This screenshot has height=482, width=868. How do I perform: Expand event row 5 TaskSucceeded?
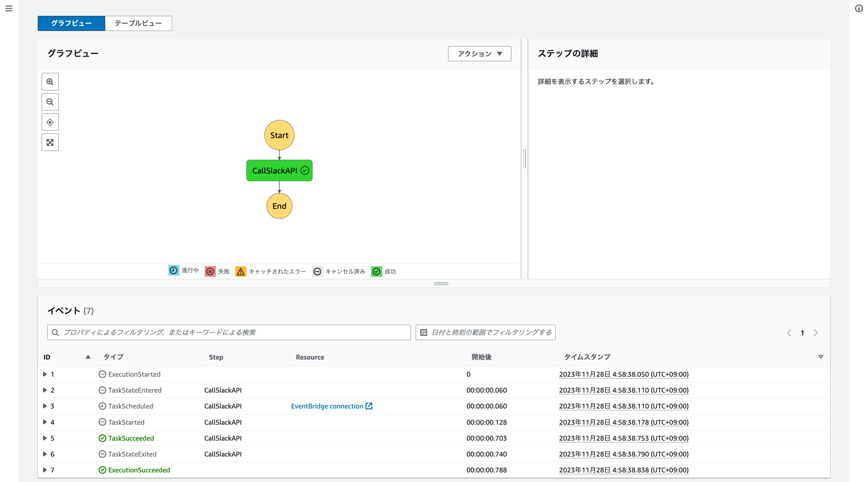coord(45,438)
